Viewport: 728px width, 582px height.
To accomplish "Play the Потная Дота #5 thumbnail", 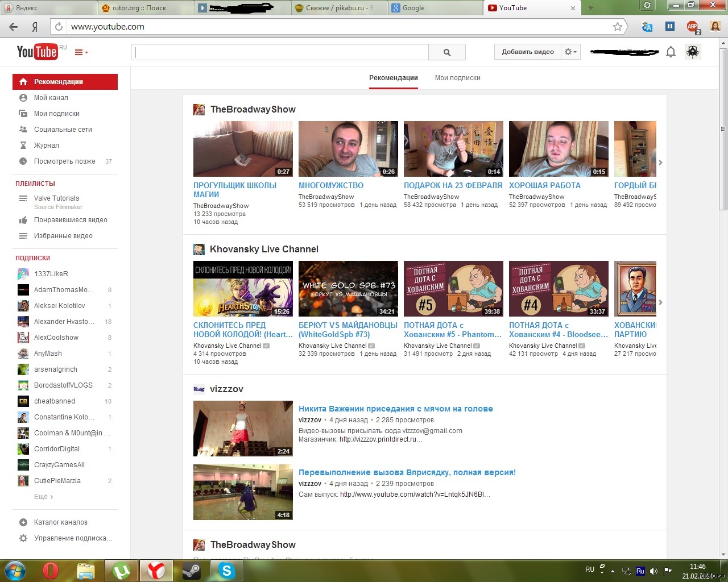I will (453, 289).
